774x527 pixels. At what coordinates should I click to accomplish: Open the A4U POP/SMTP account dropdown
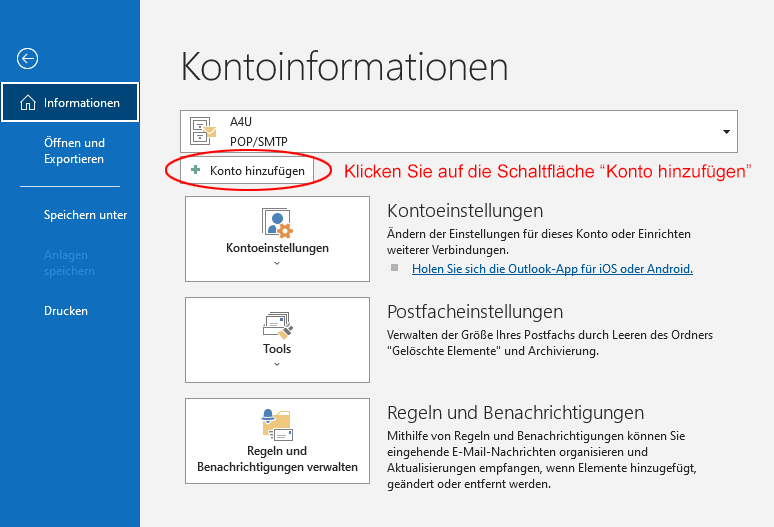tap(459, 131)
